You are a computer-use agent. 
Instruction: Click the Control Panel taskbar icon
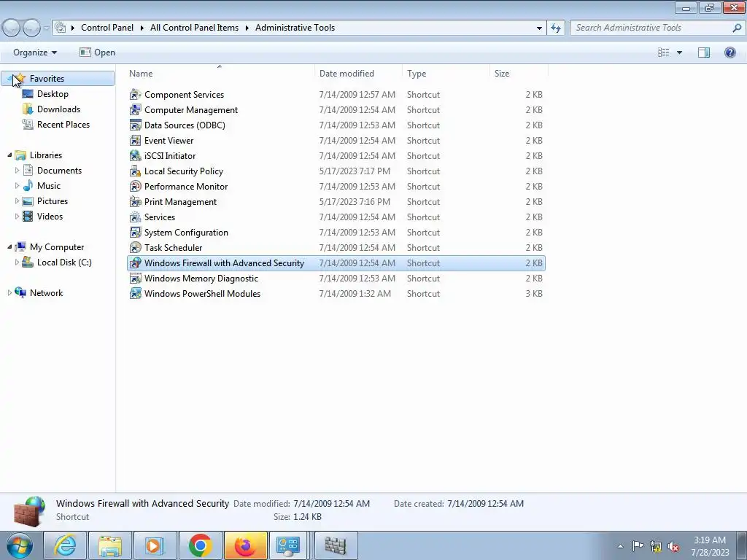289,545
